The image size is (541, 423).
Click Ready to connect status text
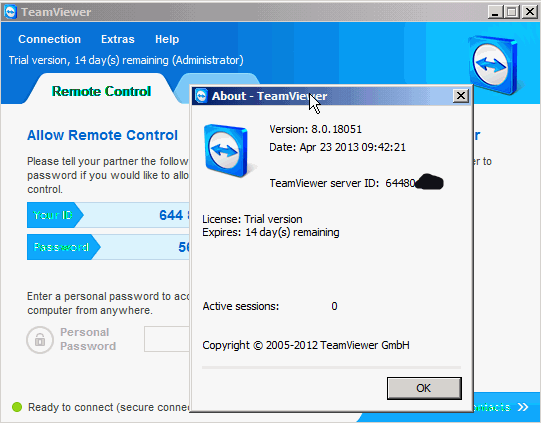coord(109,407)
